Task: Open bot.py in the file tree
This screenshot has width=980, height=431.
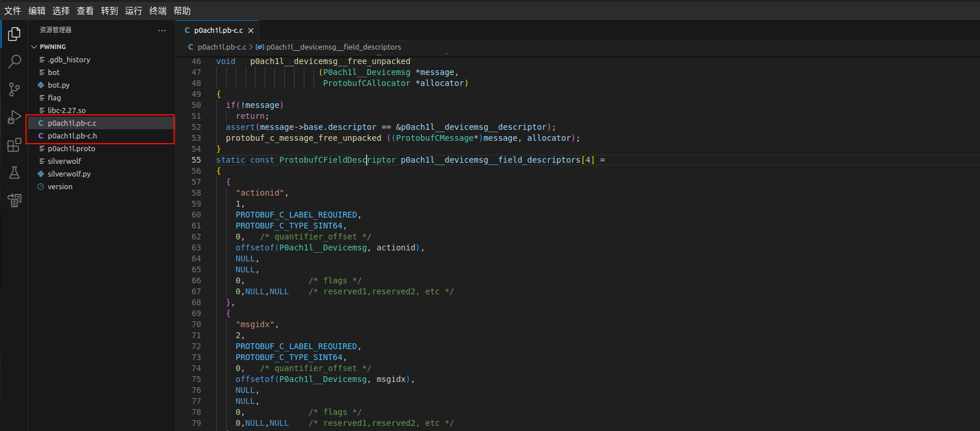Action: pyautogui.click(x=101, y=85)
